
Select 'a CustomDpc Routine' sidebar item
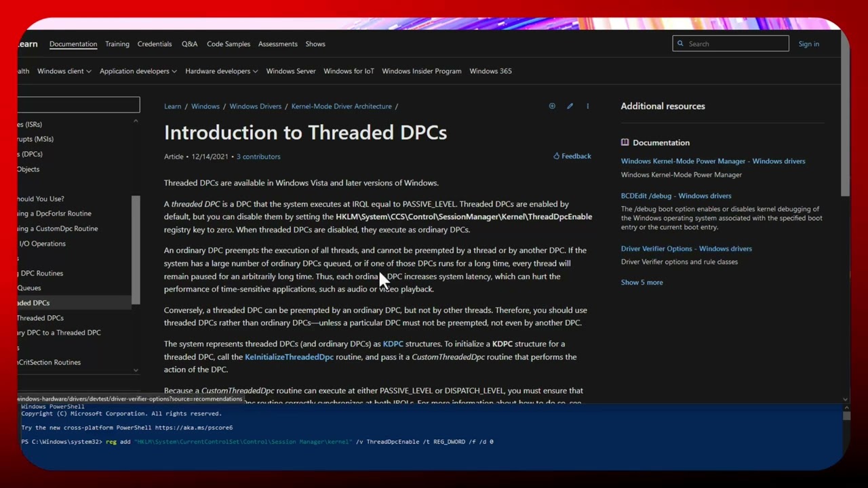click(x=58, y=228)
